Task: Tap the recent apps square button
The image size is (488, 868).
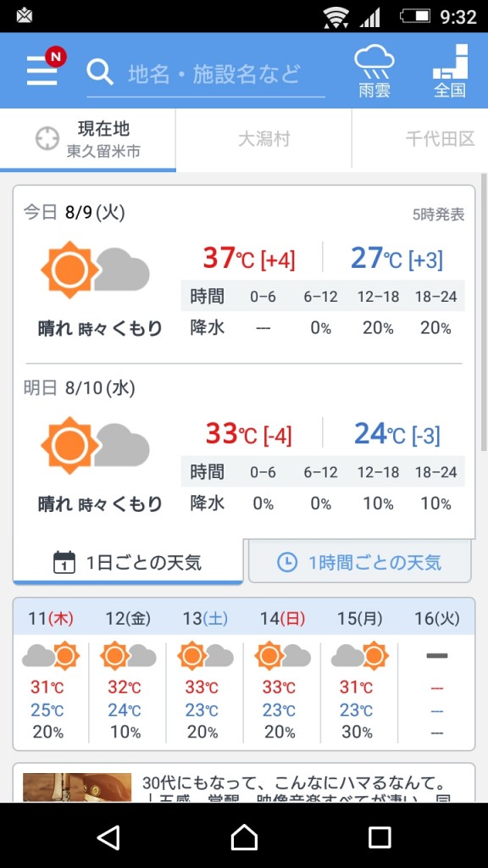Action: coord(380,837)
